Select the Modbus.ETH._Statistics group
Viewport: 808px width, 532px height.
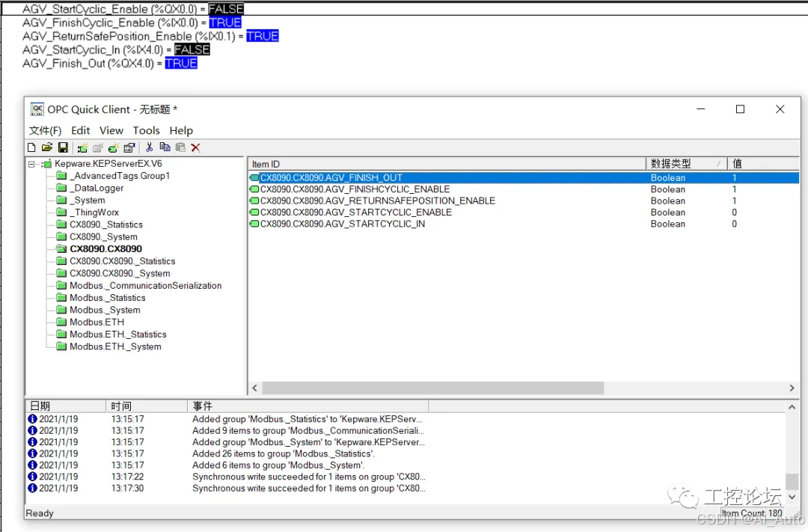coord(118,334)
